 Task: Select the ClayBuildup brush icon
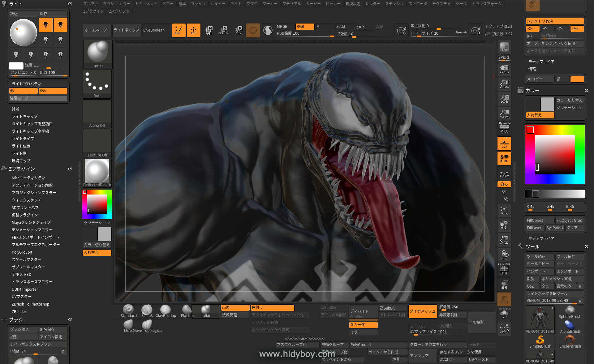click(x=166, y=311)
